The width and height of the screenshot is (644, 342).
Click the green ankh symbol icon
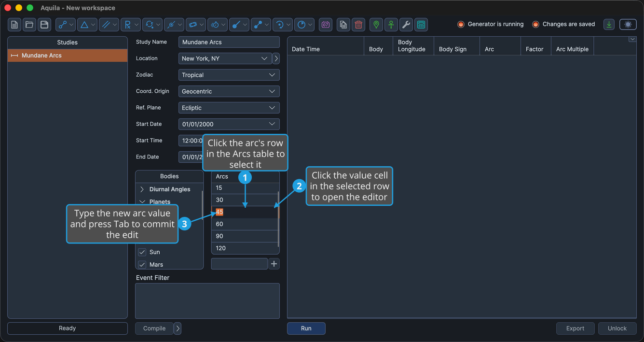point(391,25)
